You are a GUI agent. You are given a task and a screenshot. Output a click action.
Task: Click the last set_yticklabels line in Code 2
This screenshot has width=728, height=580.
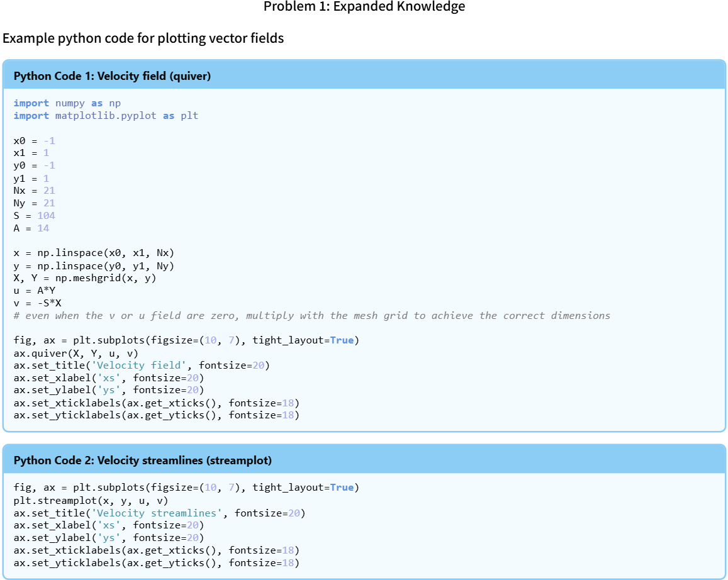(156, 563)
